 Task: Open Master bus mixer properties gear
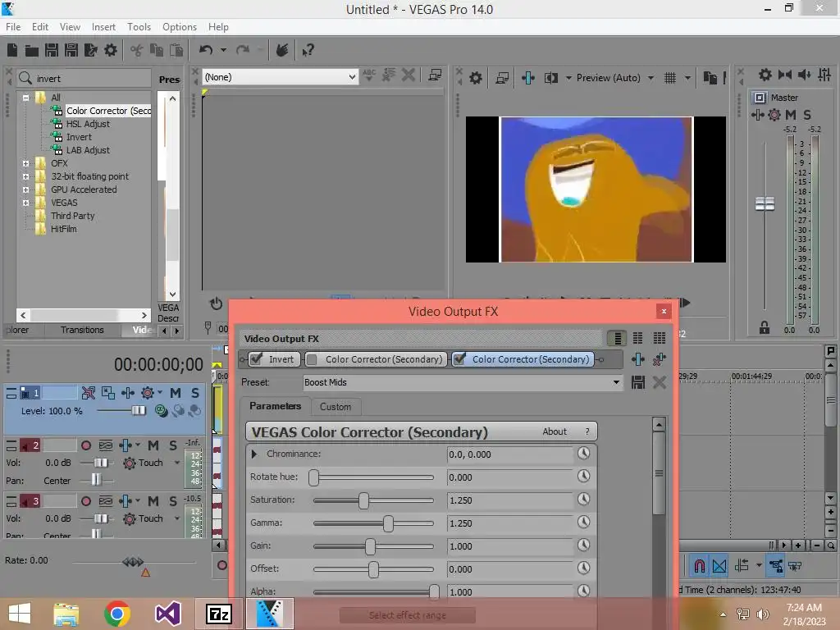pyautogui.click(x=765, y=75)
